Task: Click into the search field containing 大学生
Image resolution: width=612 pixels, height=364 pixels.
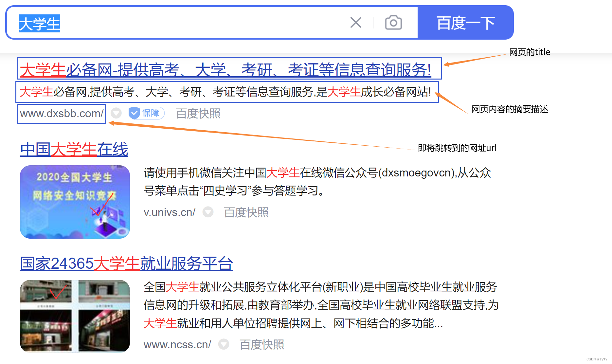Action: [212, 23]
